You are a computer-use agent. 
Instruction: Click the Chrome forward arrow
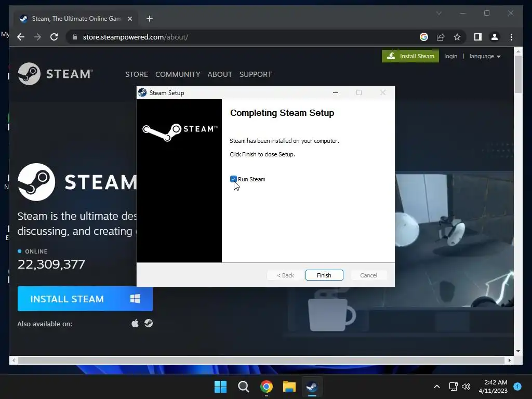(37, 37)
